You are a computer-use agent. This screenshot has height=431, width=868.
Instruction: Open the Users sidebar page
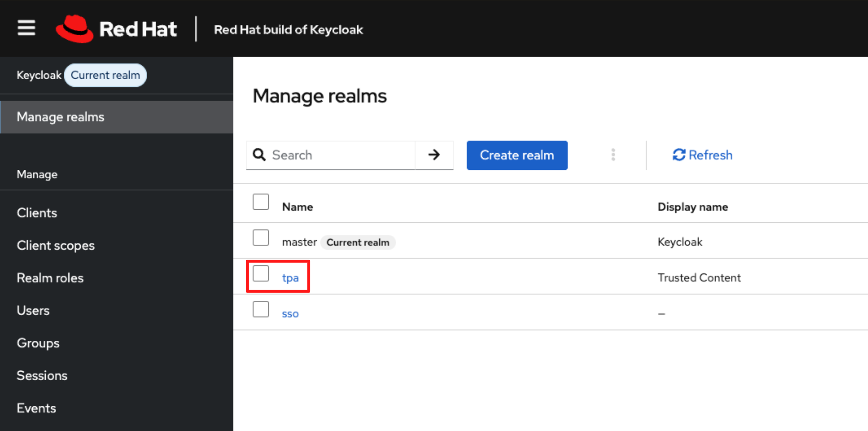pos(33,310)
